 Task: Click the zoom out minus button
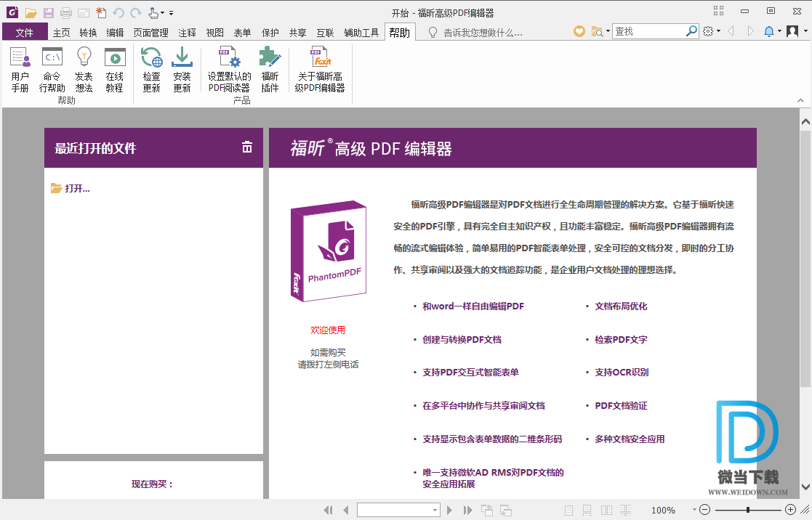[705, 510]
